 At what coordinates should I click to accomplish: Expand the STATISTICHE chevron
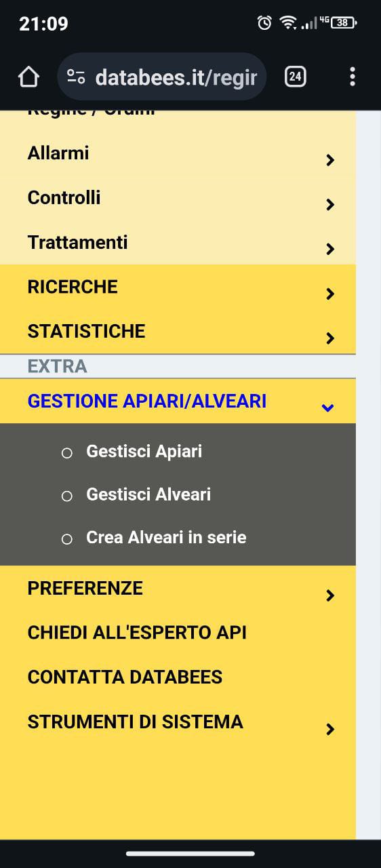point(330,338)
